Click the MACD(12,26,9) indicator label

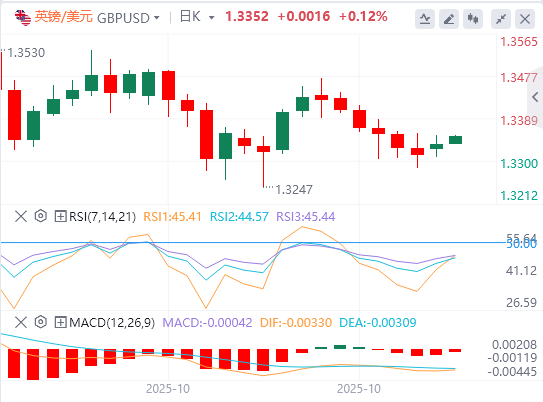[112, 322]
